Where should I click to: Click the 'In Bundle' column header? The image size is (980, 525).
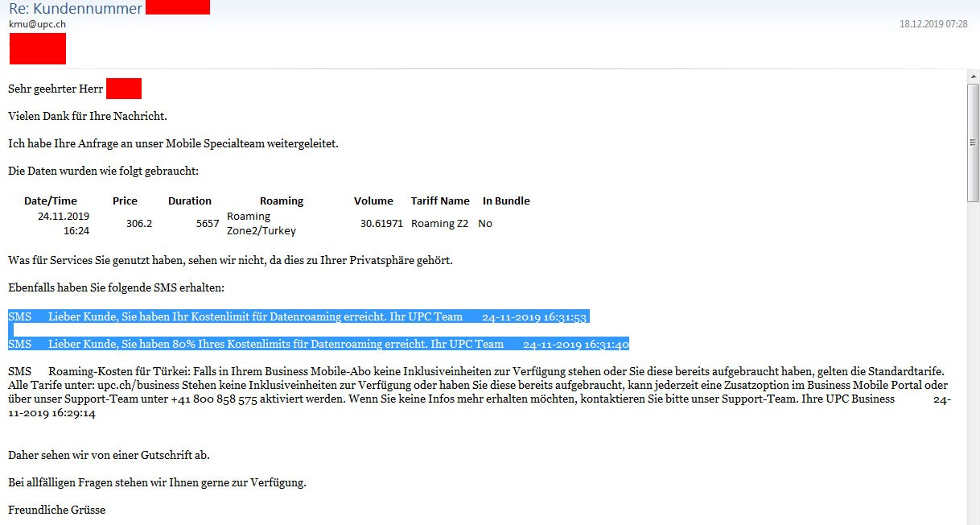506,200
